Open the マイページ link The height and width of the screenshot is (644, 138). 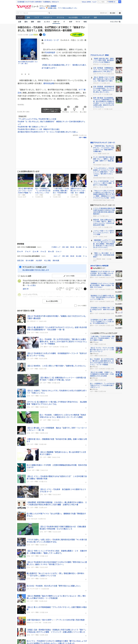pyautogui.click(x=103, y=13)
